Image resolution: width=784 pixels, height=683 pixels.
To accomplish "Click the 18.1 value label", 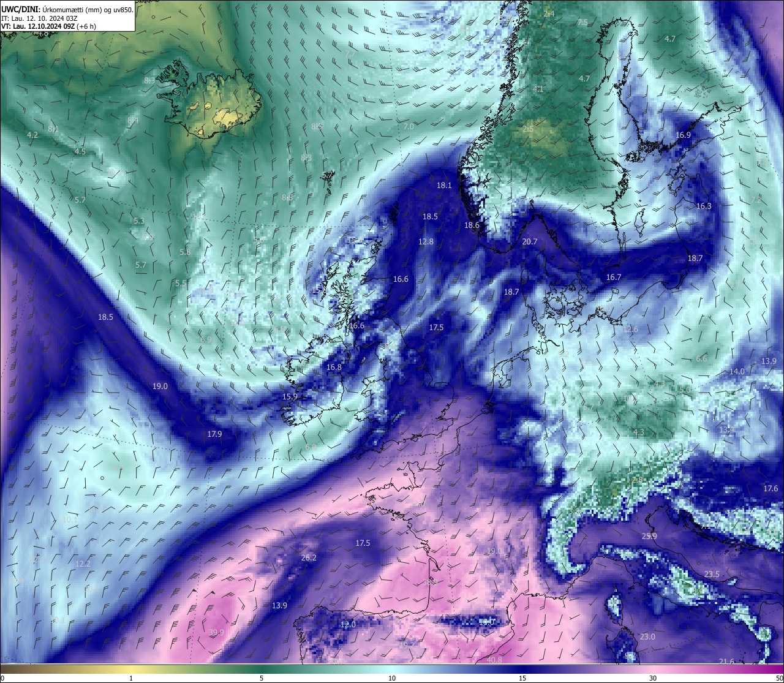I will coord(444,186).
